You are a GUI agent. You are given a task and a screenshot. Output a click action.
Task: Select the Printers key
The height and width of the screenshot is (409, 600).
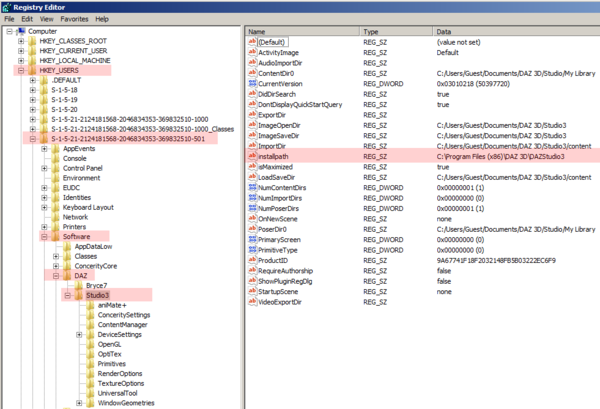pyautogui.click(x=74, y=227)
